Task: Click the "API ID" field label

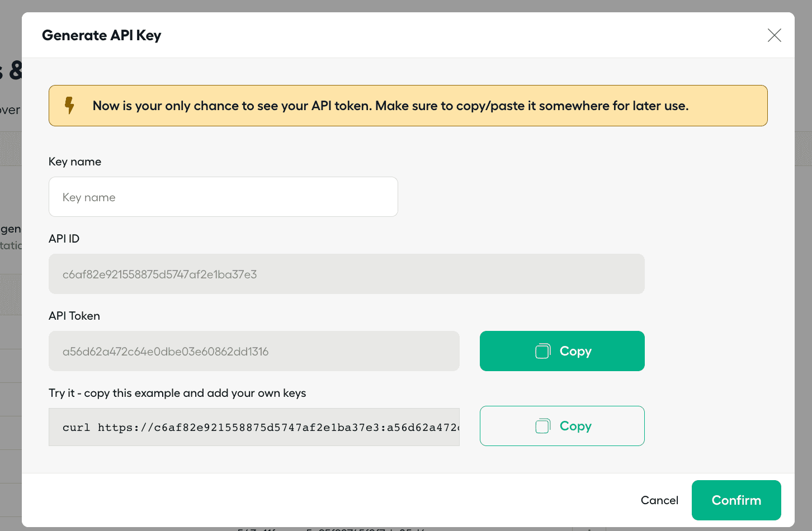Action: click(x=64, y=239)
